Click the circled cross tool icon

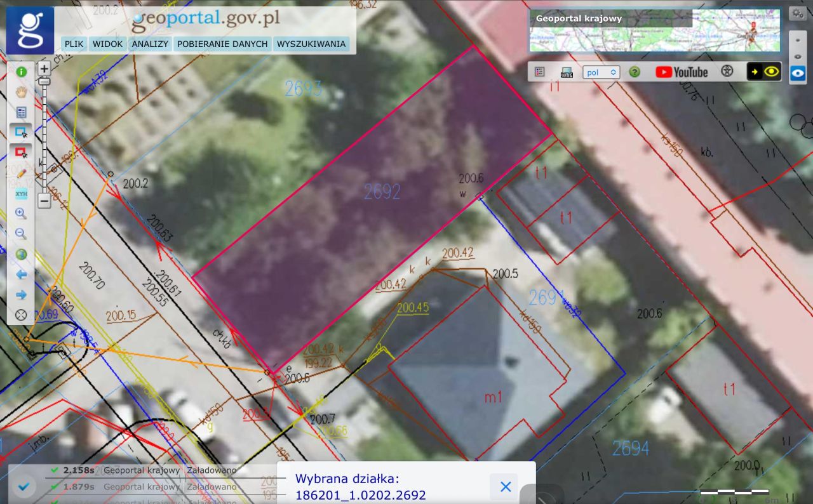tap(21, 314)
